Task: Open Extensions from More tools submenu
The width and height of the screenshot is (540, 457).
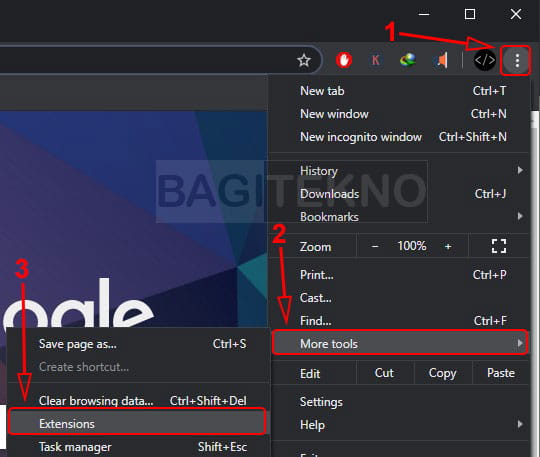Action: 137,422
